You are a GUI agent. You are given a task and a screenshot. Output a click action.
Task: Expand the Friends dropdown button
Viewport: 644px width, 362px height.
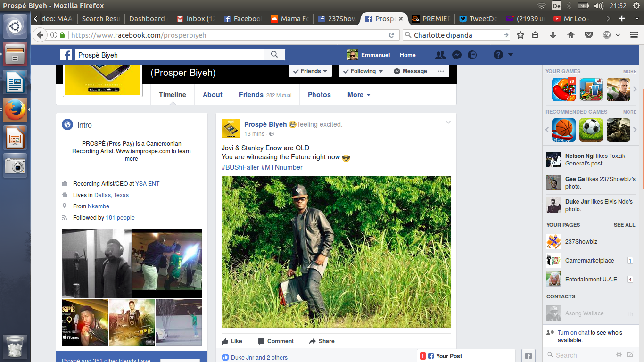310,71
